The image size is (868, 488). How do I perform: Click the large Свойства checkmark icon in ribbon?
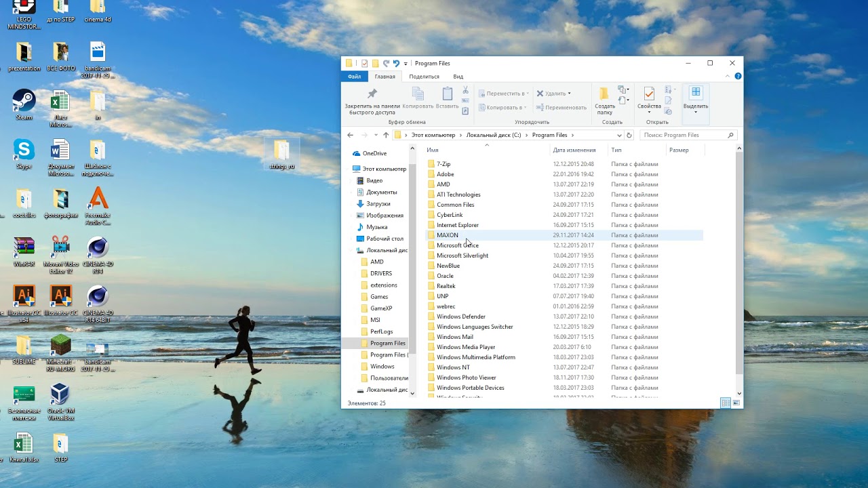pos(649,94)
